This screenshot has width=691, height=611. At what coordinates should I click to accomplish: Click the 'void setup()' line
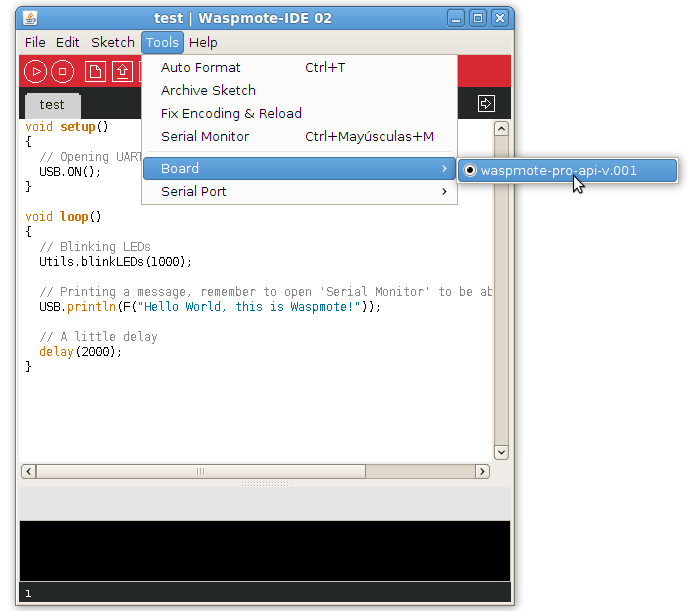coord(67,127)
